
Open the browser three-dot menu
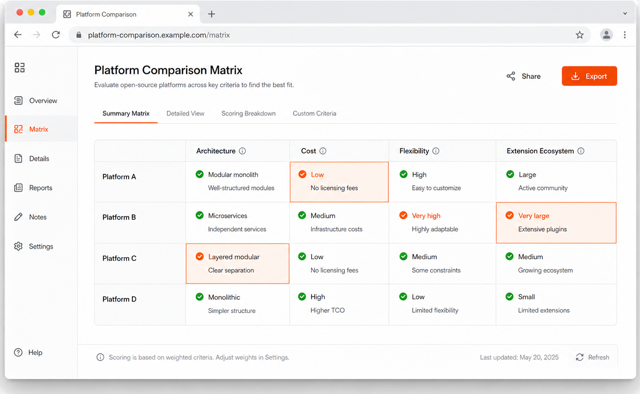tap(624, 35)
